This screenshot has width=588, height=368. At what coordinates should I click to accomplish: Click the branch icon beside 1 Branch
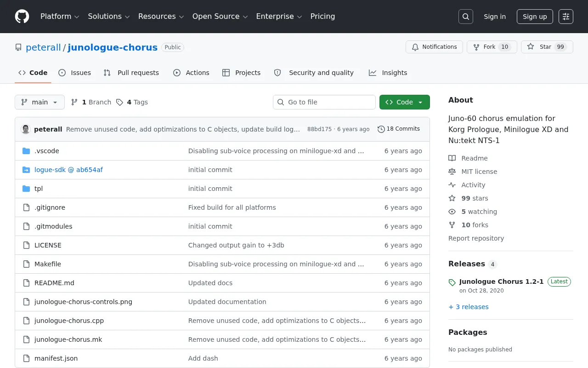74,102
